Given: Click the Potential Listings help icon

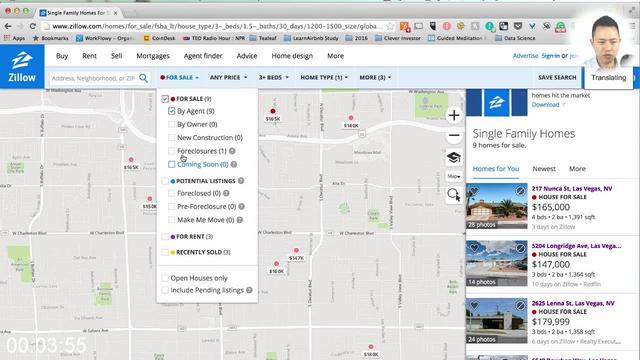Looking at the screenshot, I should pyautogui.click(x=241, y=181).
